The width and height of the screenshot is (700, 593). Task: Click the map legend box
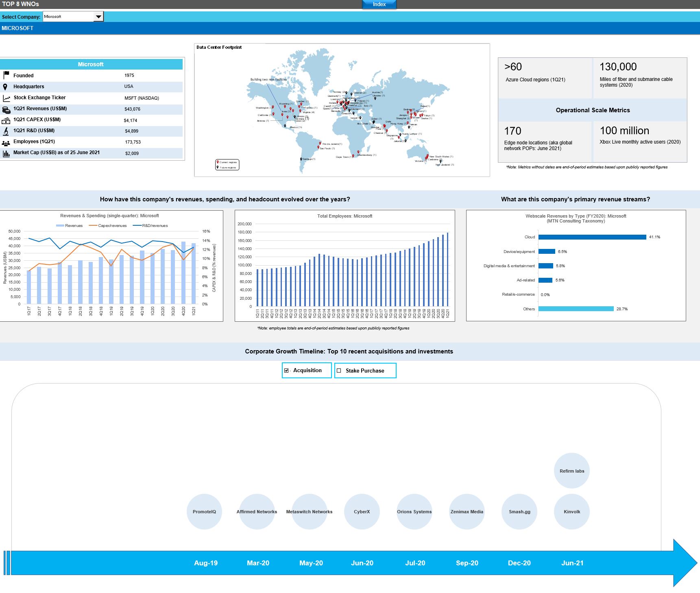(x=227, y=165)
